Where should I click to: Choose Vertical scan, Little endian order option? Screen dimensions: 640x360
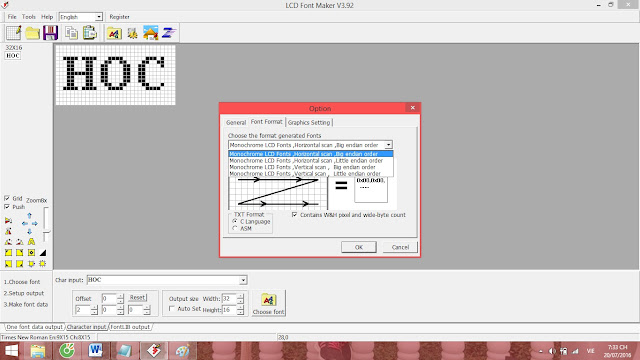click(311, 173)
